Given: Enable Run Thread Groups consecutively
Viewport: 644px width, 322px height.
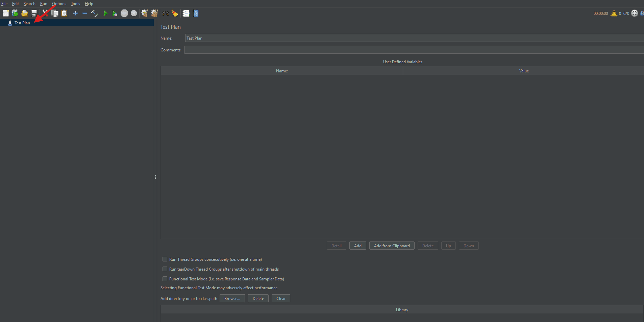Looking at the screenshot, I should (165, 259).
